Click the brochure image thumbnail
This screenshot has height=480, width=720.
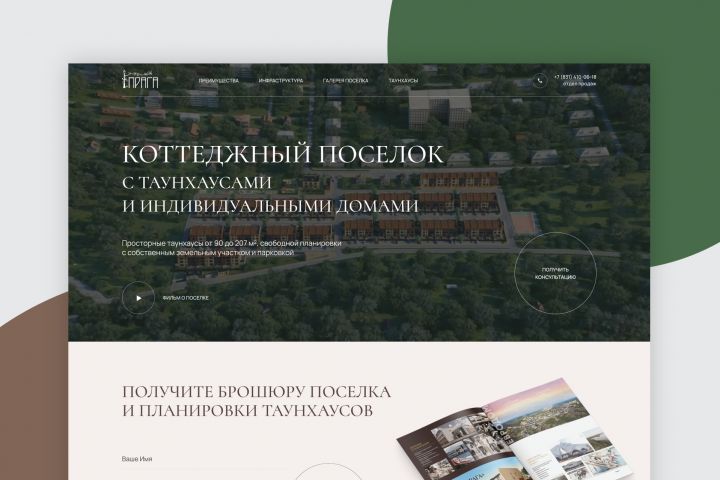click(513, 429)
